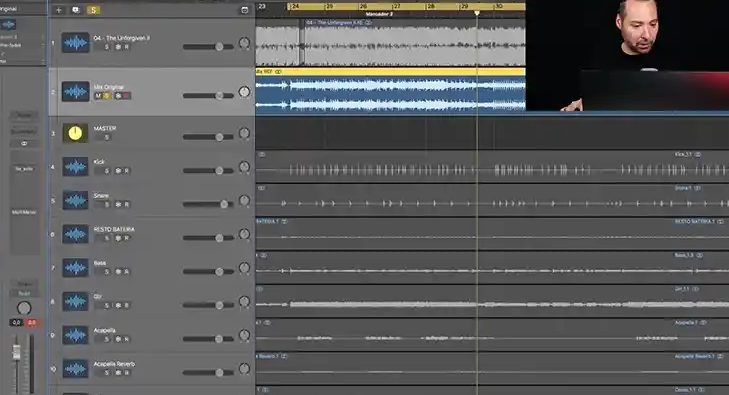Click the input monitoring icon on Kick track
The width and height of the screenshot is (729, 395).
[x=118, y=171]
